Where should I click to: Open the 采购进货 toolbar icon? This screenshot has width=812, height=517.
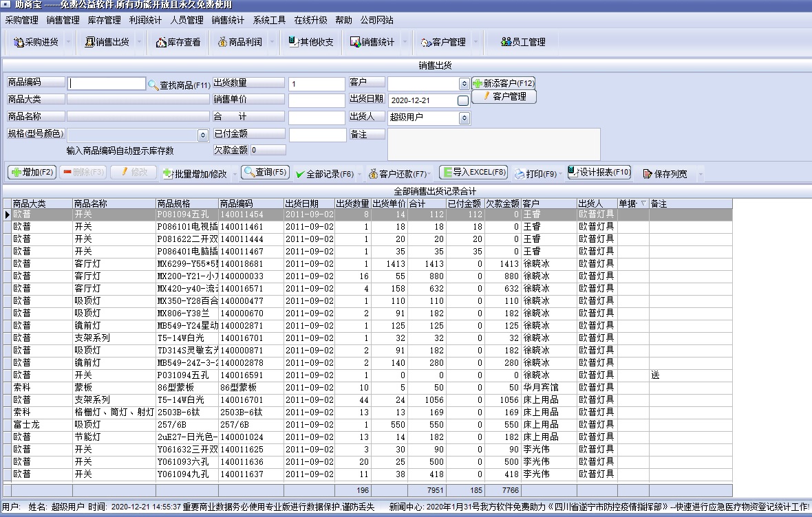point(36,42)
